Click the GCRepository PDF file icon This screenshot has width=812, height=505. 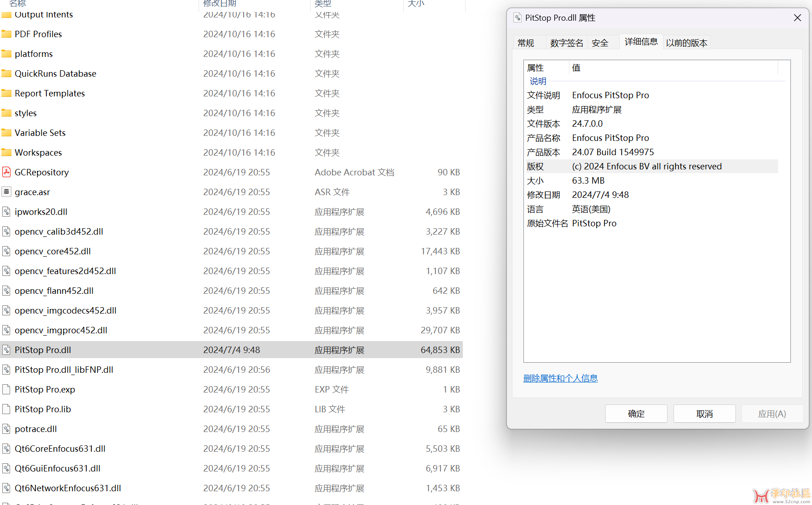point(6,172)
